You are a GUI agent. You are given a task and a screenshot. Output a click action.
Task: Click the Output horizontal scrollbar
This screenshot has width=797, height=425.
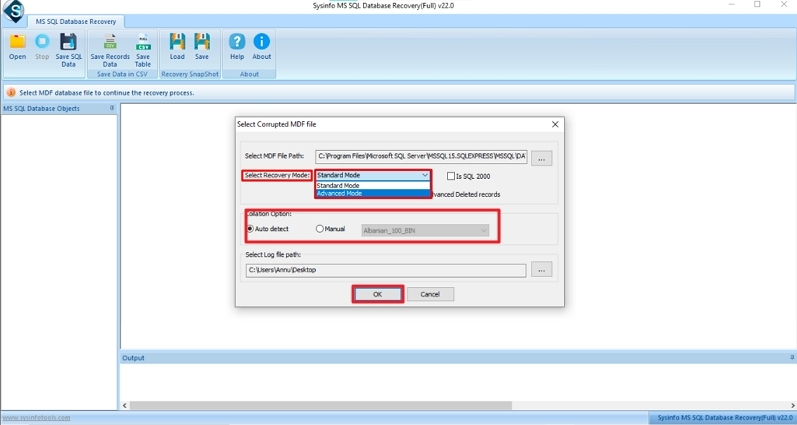click(320, 405)
